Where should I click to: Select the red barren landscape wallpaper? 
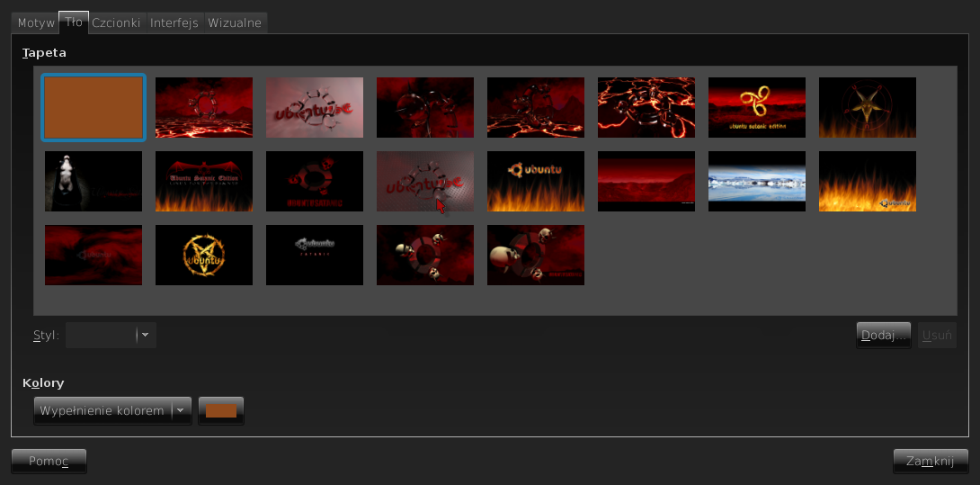646,181
